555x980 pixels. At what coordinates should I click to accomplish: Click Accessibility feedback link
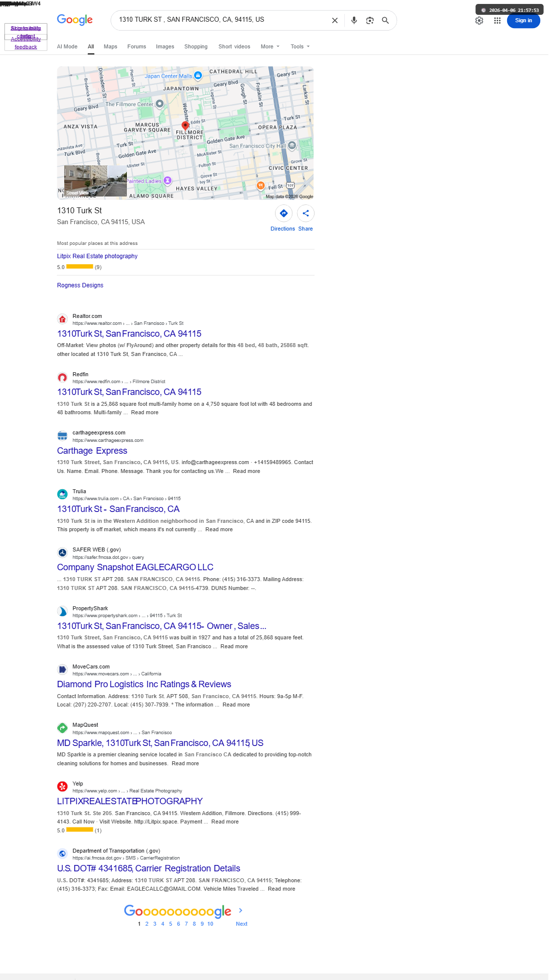(26, 43)
